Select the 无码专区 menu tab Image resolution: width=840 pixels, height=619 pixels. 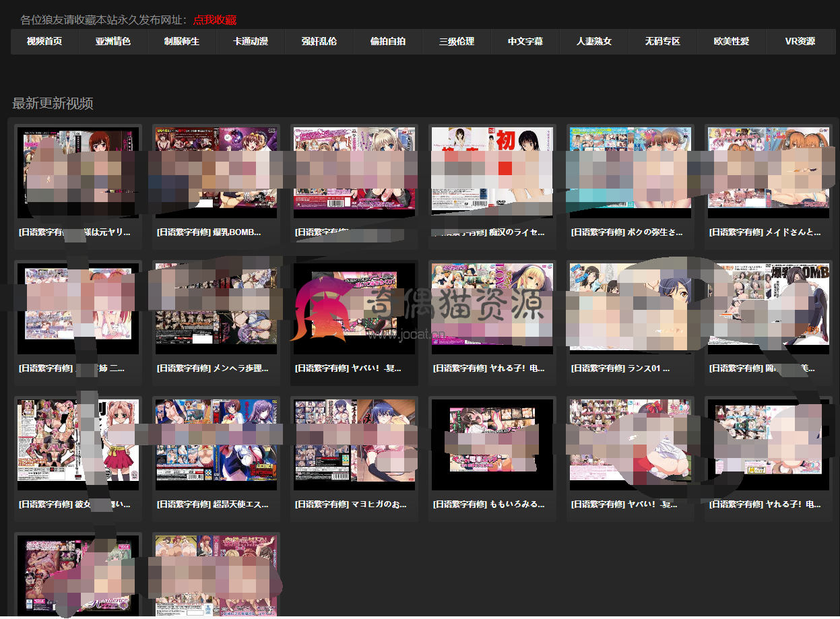click(663, 42)
